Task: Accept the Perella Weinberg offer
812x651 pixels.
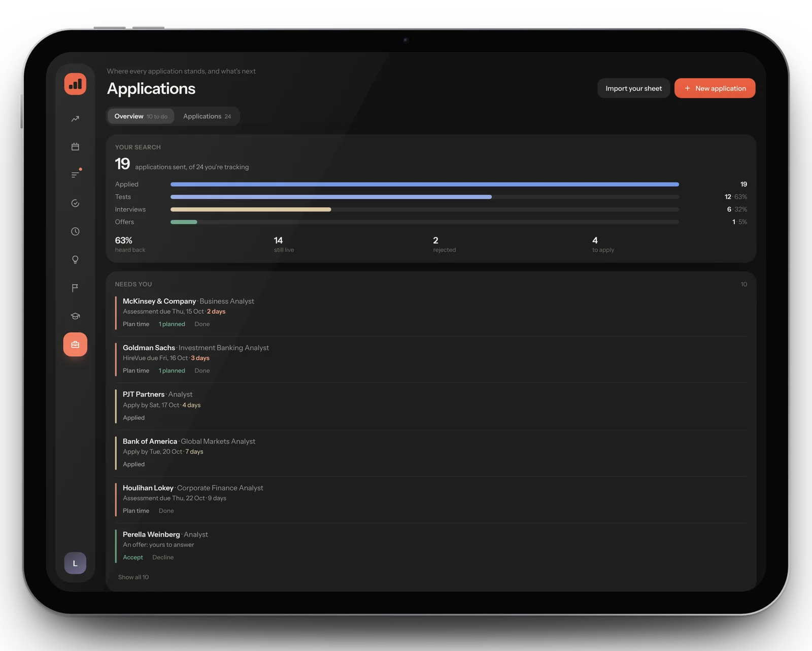Action: (133, 558)
